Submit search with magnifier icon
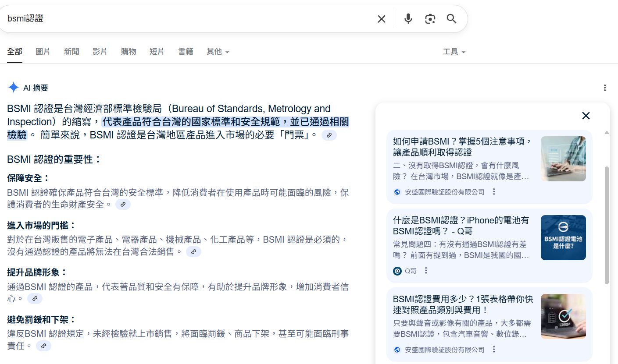This screenshot has height=364, width=618. (x=452, y=19)
